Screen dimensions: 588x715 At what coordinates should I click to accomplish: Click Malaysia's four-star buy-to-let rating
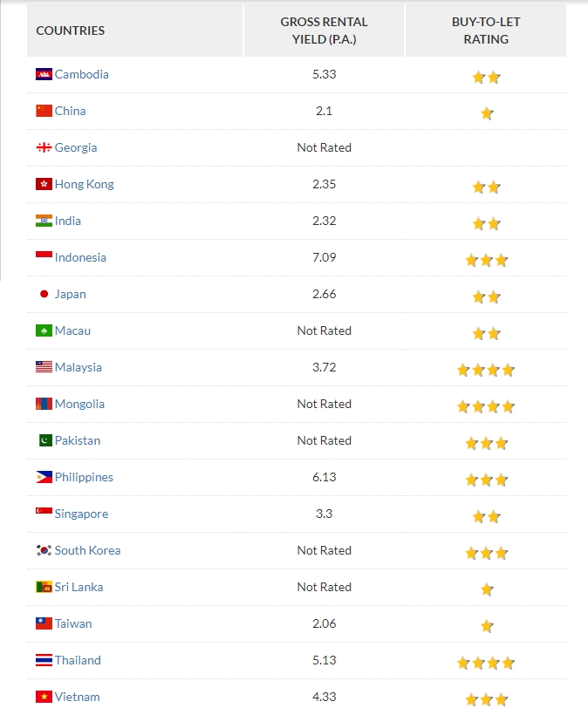pyautogui.click(x=486, y=370)
